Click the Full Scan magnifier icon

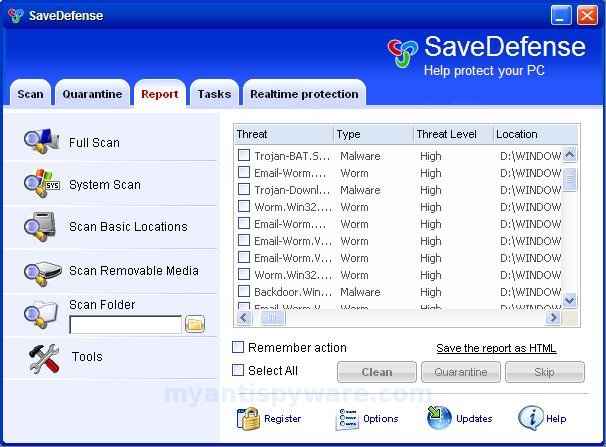point(41,141)
